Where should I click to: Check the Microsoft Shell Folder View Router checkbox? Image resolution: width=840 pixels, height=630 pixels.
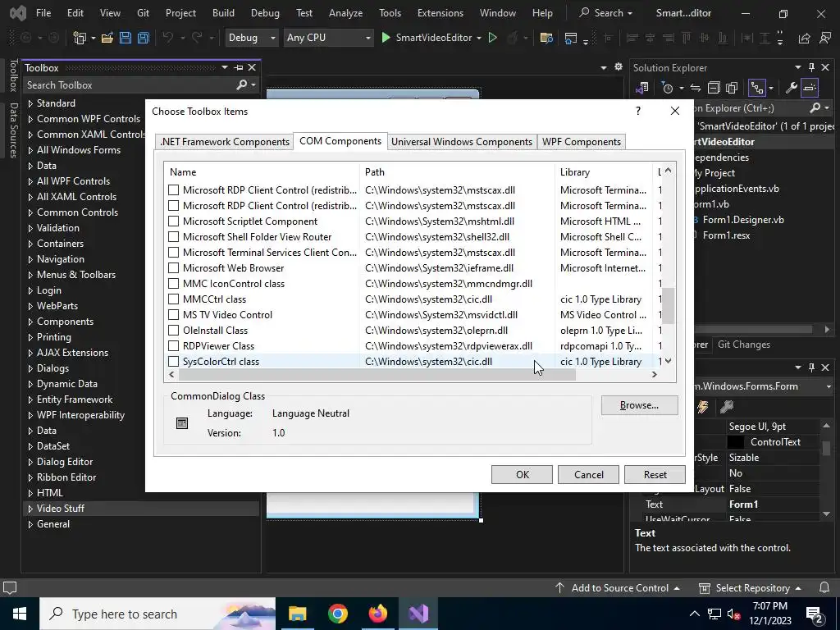(174, 237)
